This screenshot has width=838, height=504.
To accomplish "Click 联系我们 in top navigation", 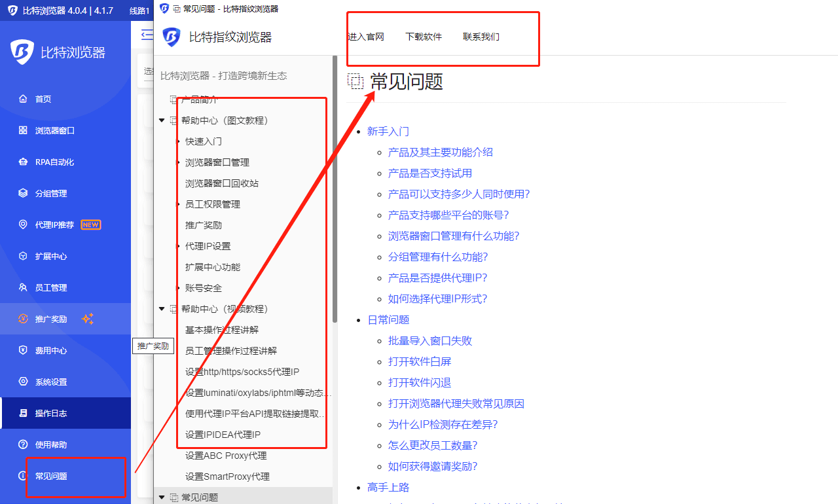I will tap(481, 37).
